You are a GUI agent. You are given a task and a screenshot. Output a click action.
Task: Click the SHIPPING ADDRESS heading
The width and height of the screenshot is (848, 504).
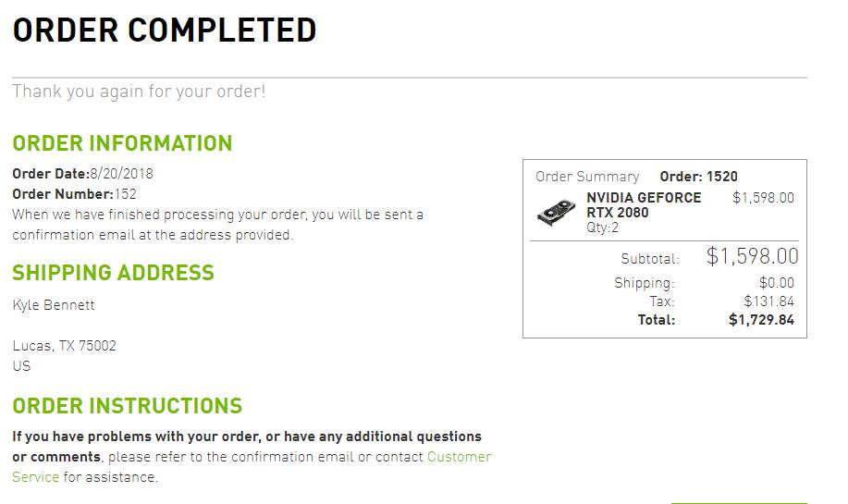(x=113, y=273)
